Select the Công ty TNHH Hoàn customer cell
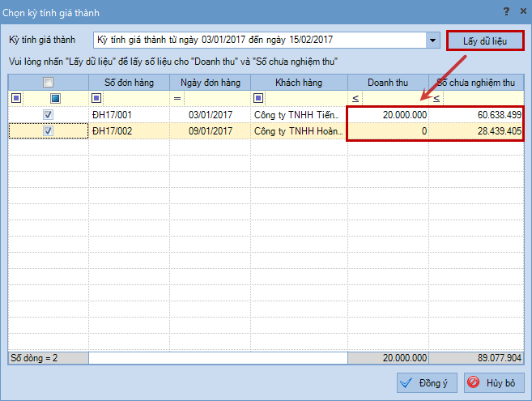 pyautogui.click(x=298, y=130)
